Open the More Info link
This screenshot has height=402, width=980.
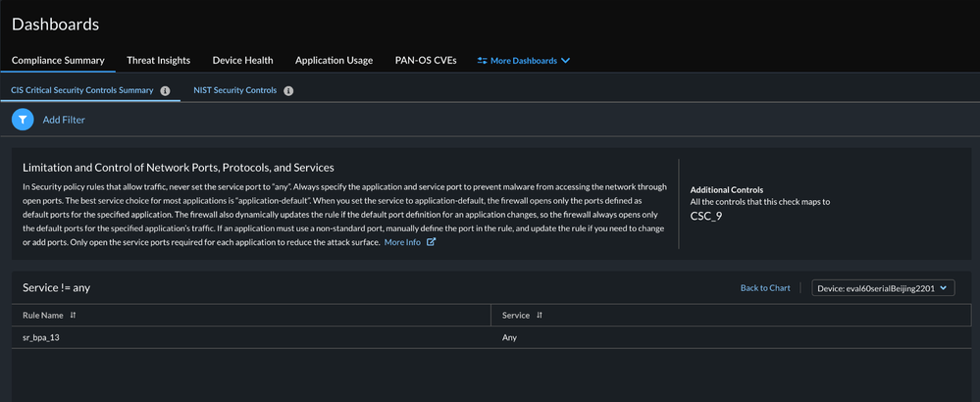point(402,242)
